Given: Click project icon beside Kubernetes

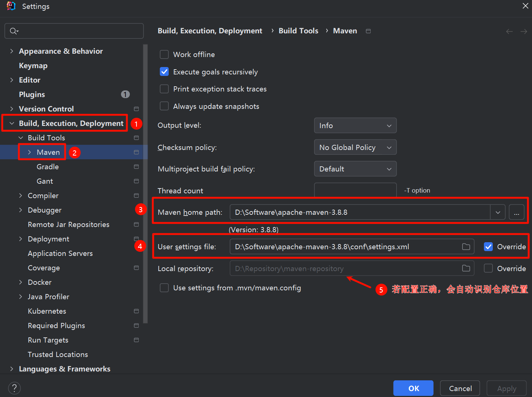Looking at the screenshot, I should point(136,311).
